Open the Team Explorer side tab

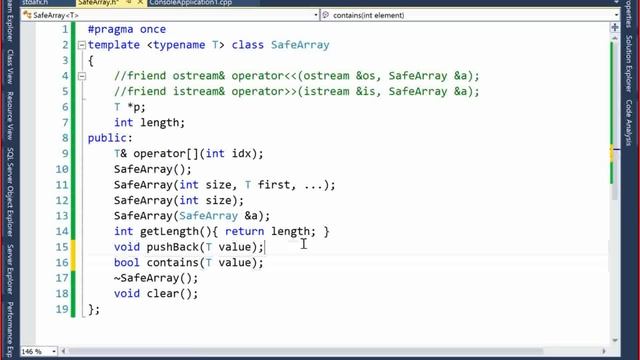pos(10,20)
